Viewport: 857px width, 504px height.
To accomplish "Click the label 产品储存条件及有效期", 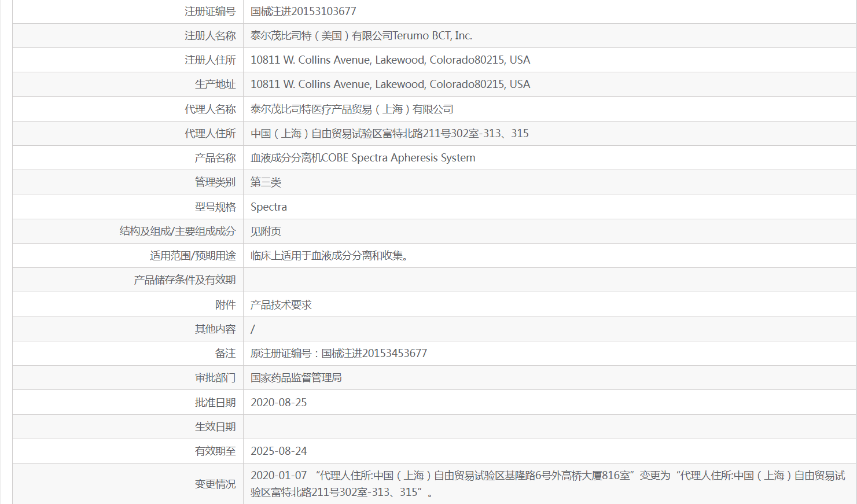I will click(x=185, y=279).
